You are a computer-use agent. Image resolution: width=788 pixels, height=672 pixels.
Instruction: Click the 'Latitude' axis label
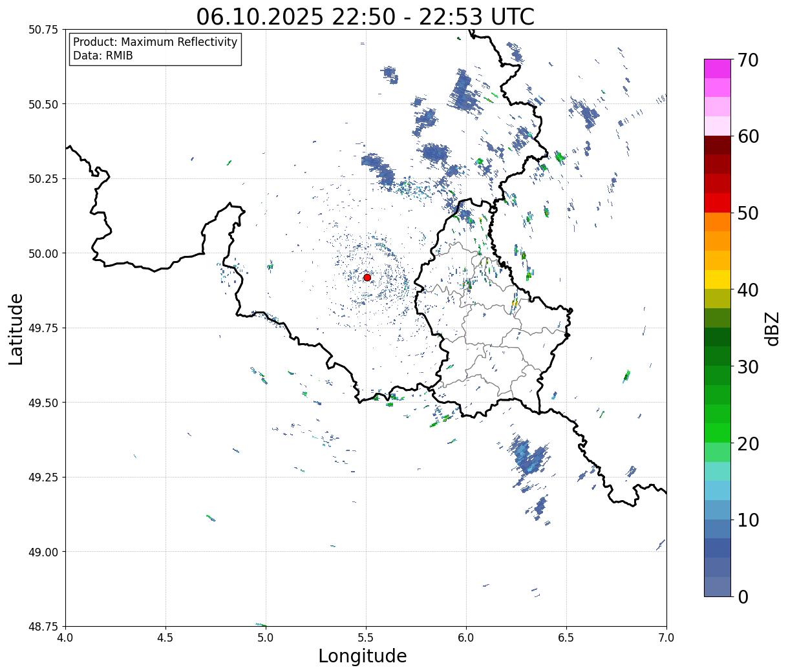coord(16,329)
